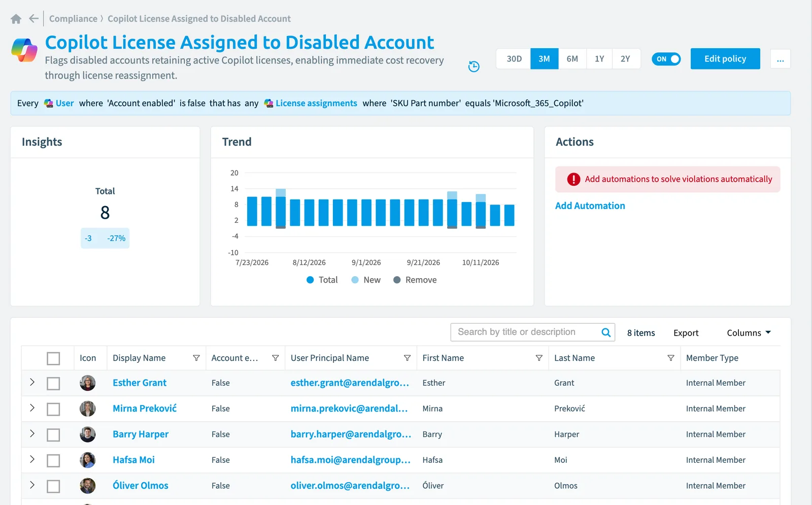Export the table items
Viewport: 812px width, 505px height.
coord(686,333)
